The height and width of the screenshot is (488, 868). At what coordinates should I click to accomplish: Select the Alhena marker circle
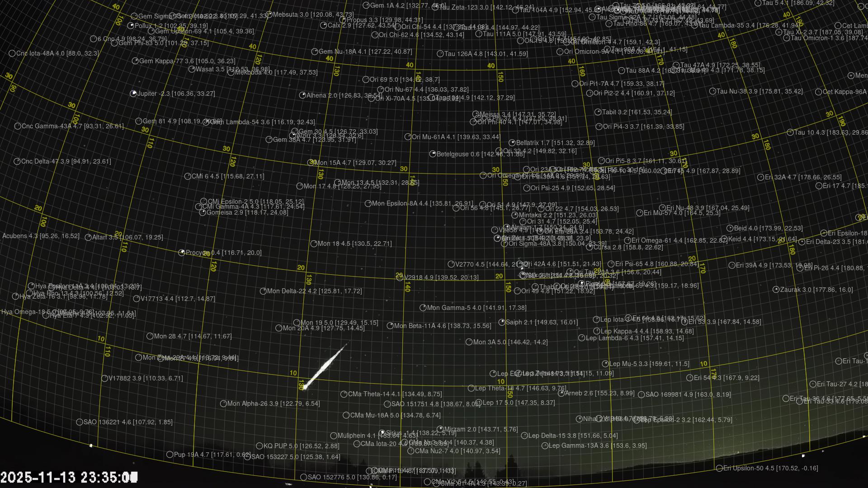(x=302, y=95)
